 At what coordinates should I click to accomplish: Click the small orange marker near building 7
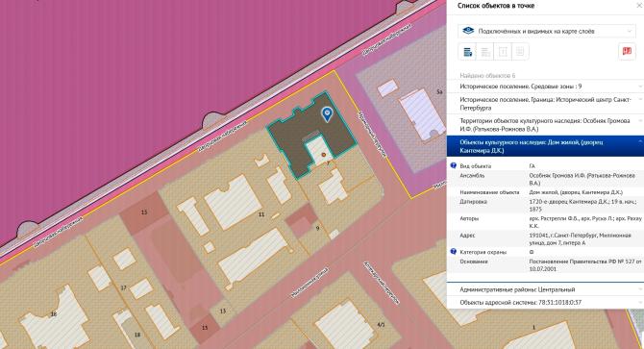[324, 155]
